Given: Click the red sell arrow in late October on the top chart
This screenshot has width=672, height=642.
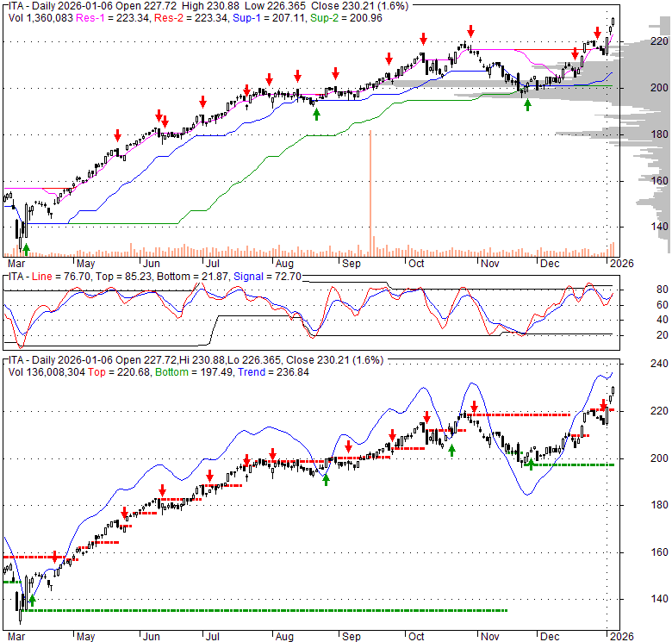Looking at the screenshot, I should 470,31.
